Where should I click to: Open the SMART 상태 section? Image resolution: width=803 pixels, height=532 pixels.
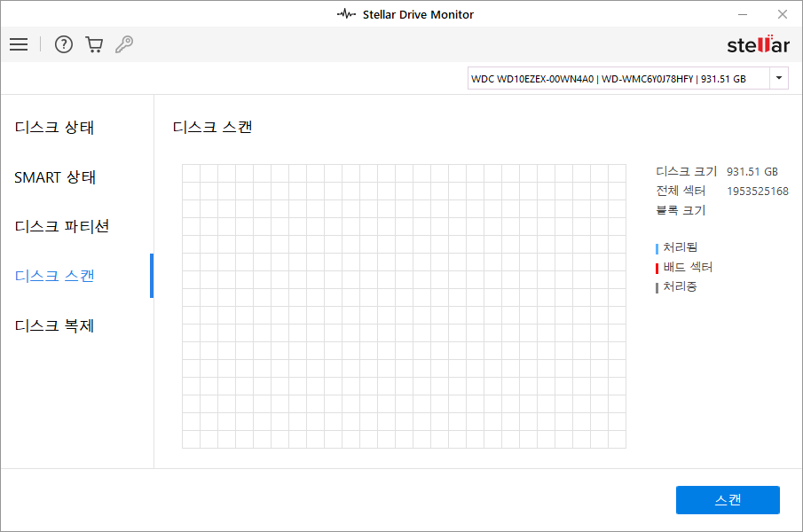[x=55, y=177]
